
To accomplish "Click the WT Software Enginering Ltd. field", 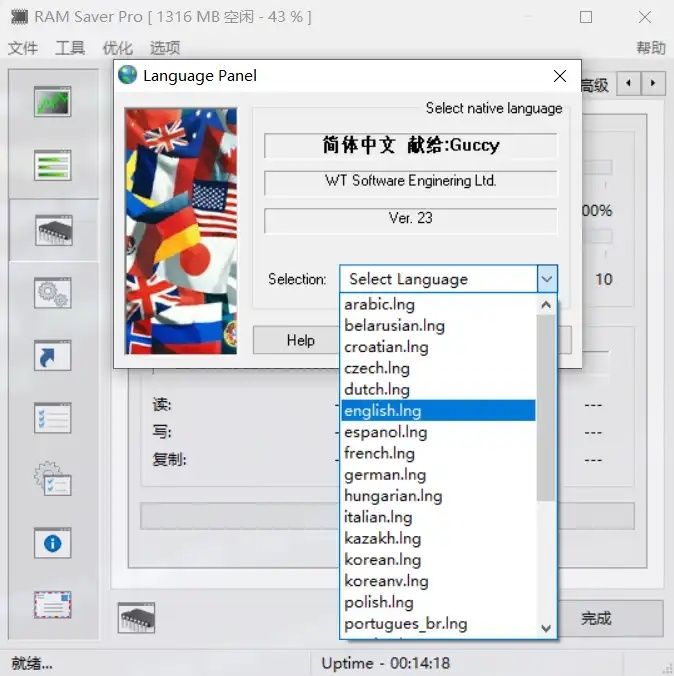I will click(411, 182).
